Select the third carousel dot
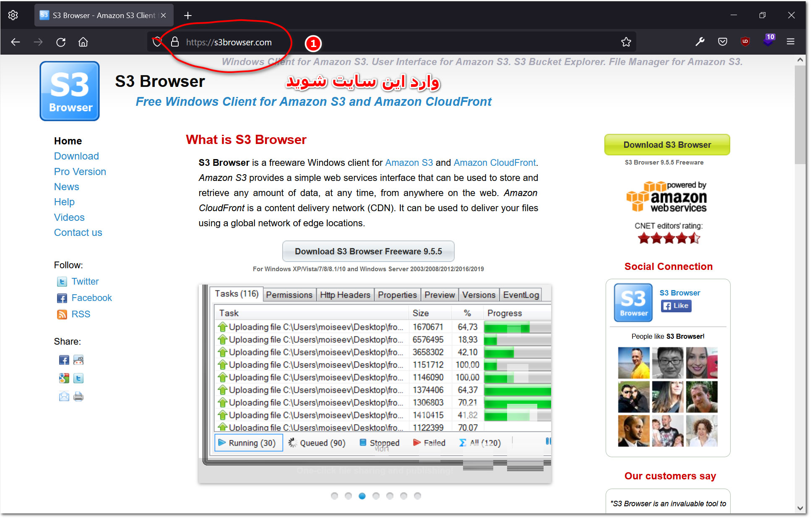 coord(362,496)
